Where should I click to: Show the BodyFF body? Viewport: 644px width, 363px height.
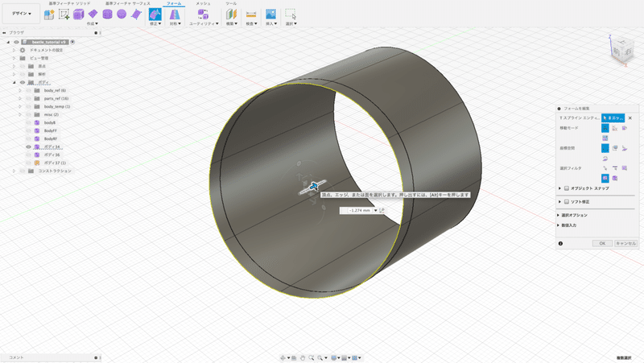tap(28, 130)
